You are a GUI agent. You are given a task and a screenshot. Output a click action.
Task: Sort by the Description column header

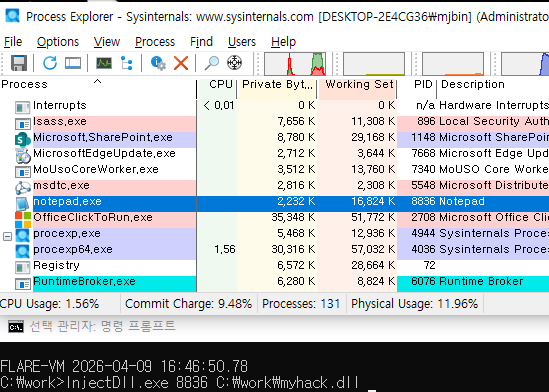point(493,84)
